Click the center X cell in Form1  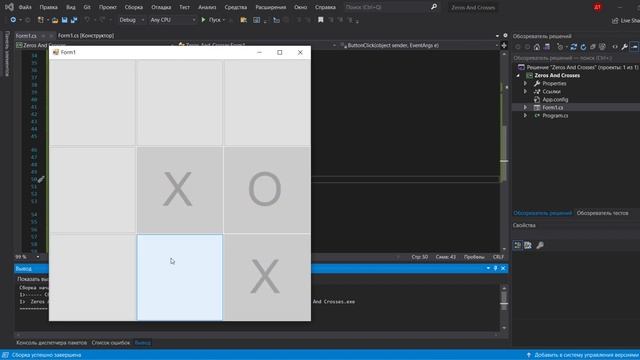point(180,190)
